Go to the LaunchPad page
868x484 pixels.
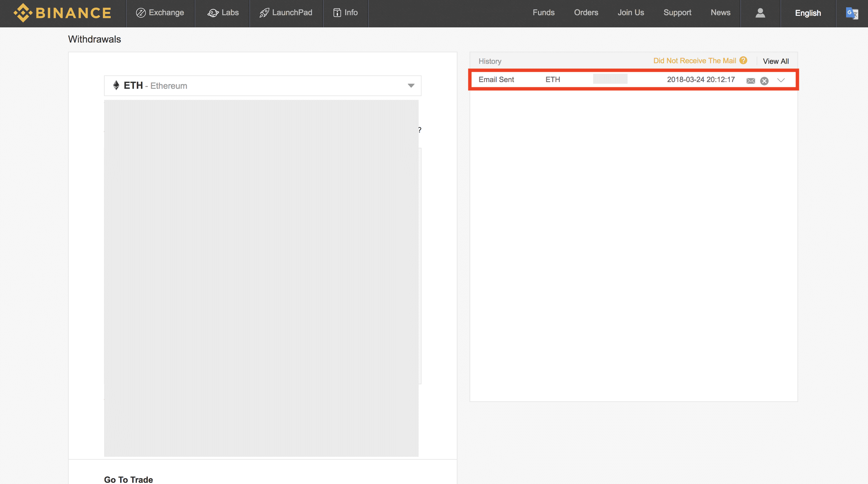click(x=286, y=13)
